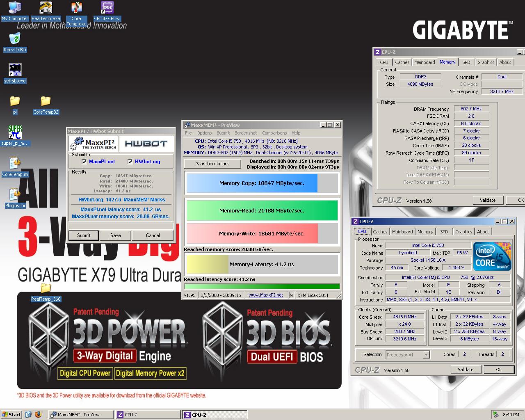Open the Options menu in MaxxMEM²

pyautogui.click(x=204, y=133)
